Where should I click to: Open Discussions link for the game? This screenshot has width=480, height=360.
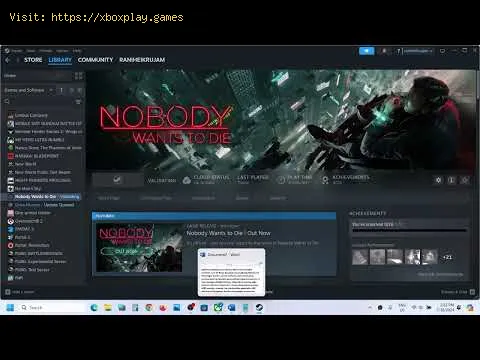203,198
